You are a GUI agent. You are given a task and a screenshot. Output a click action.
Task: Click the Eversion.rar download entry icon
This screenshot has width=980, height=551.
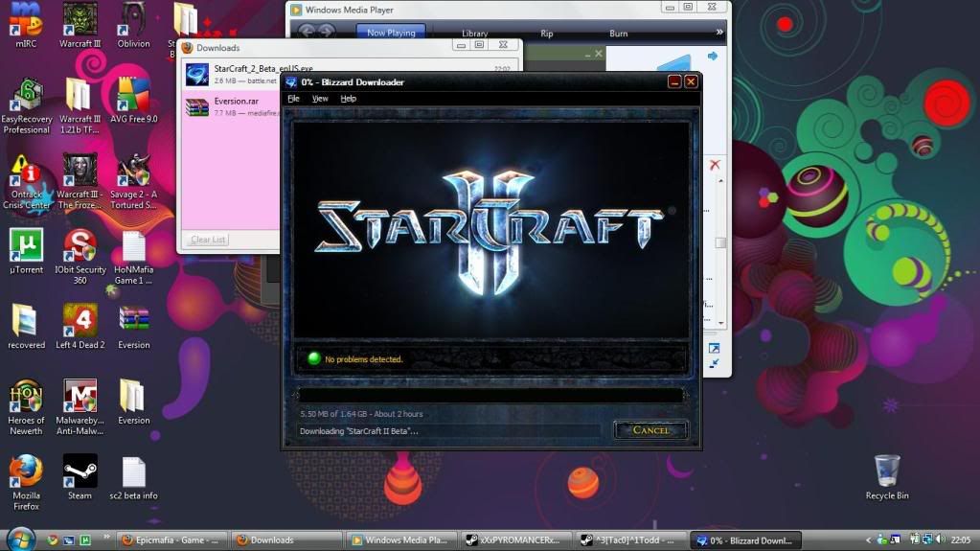tap(197, 107)
